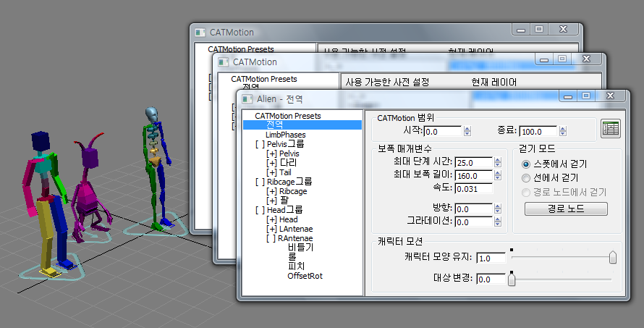Select the blue-headed skeleton character in viewport
The image size is (644, 328).
click(x=156, y=168)
